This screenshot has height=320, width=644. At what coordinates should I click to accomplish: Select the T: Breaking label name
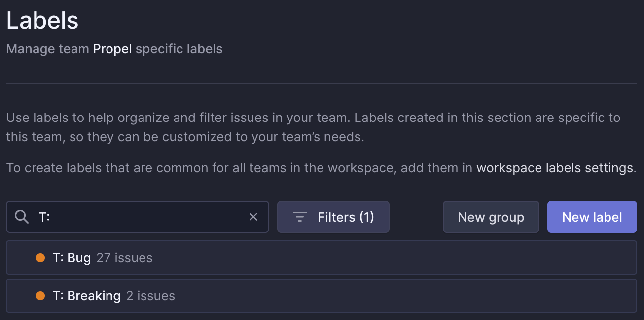point(87,296)
